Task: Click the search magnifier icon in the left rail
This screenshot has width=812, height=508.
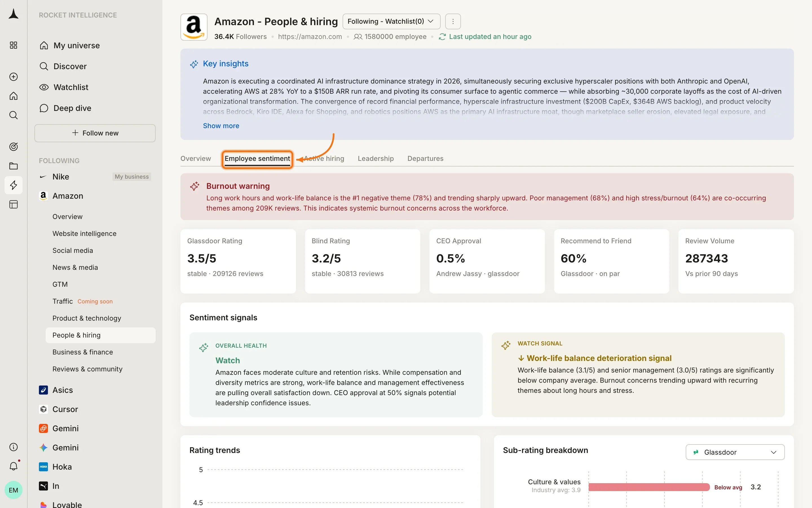Action: click(x=14, y=115)
